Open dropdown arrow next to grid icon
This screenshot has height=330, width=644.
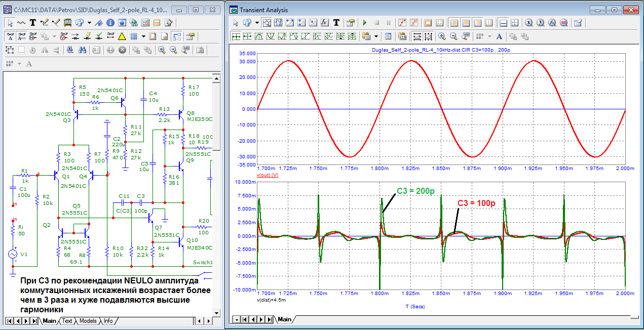pyautogui.click(x=143, y=36)
